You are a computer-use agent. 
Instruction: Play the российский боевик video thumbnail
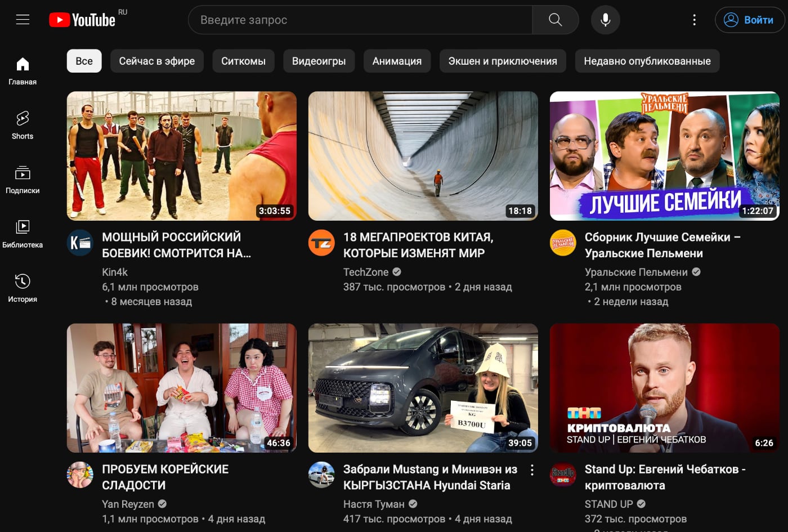[182, 156]
